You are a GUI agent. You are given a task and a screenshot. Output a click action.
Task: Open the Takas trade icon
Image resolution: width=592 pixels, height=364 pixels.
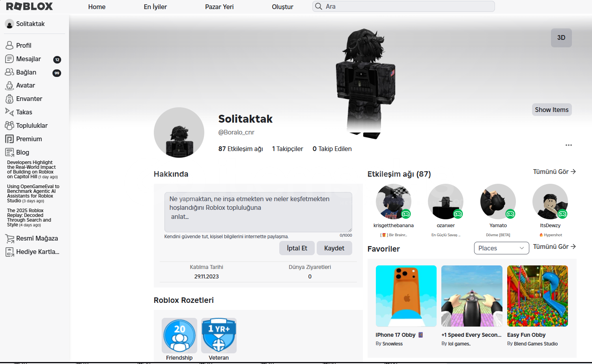pos(9,112)
